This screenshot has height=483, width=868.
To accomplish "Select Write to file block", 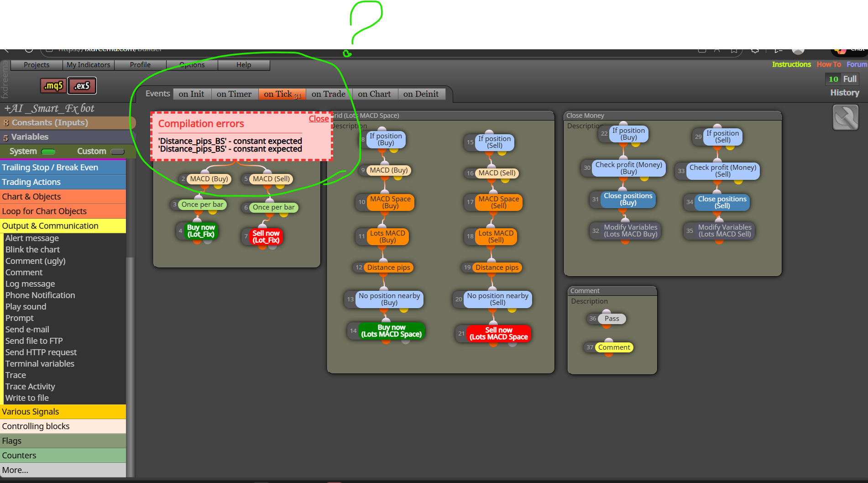I will pos(27,398).
